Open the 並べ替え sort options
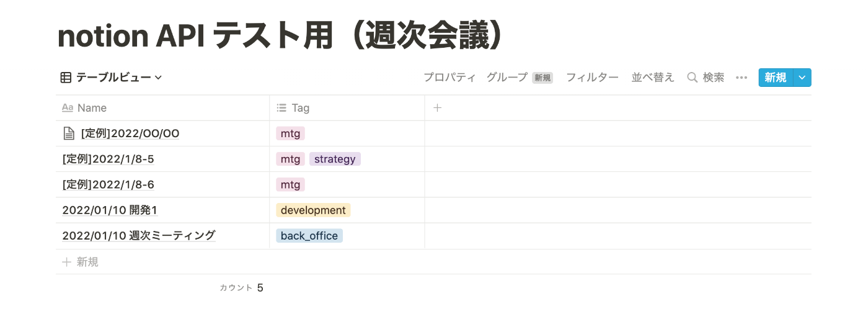 (x=653, y=78)
